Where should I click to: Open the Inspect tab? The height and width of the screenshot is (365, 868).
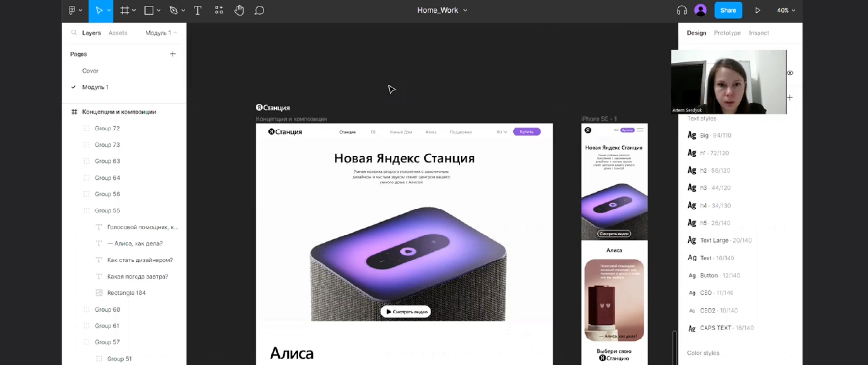[x=759, y=33]
